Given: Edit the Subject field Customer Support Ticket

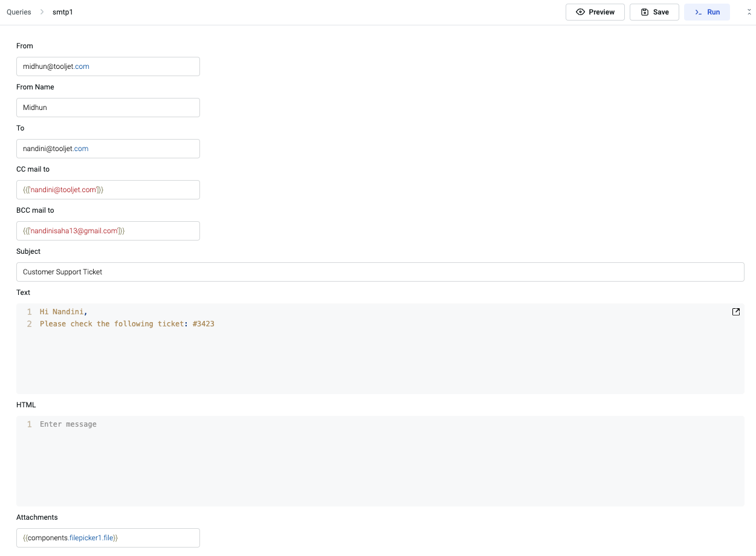Looking at the screenshot, I should click(380, 272).
